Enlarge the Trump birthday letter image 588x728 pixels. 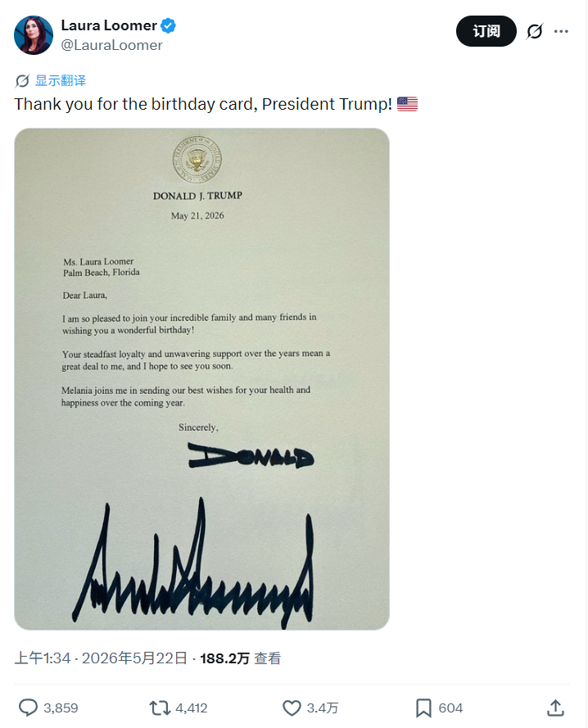point(201,379)
